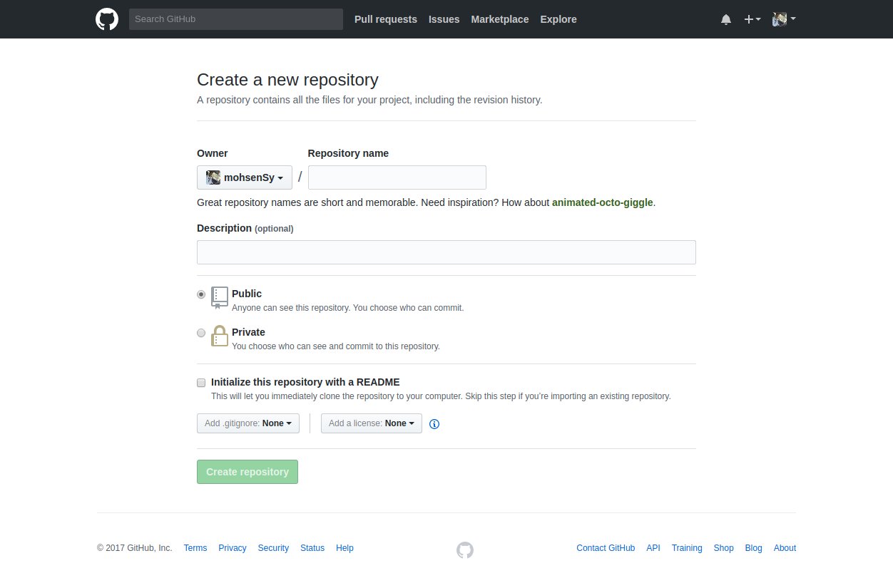Viewport: 893px width, 588px height.
Task: Click the Private option label
Action: [248, 332]
